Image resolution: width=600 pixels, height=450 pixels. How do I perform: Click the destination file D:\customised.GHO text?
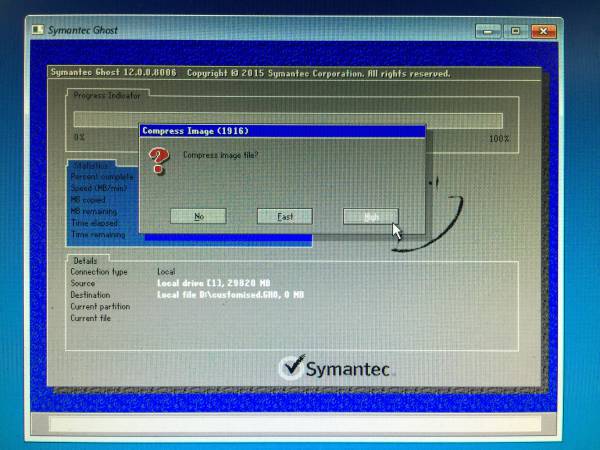tap(230, 295)
